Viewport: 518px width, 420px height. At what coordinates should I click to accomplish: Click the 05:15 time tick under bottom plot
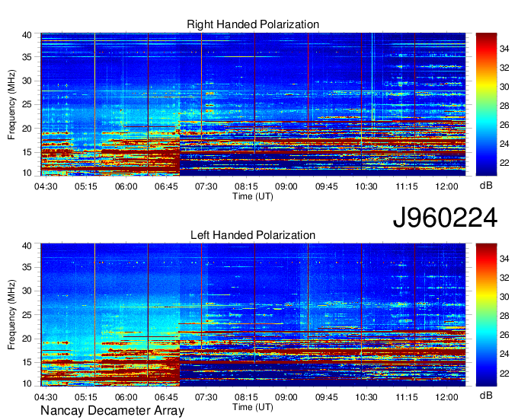click(85, 397)
